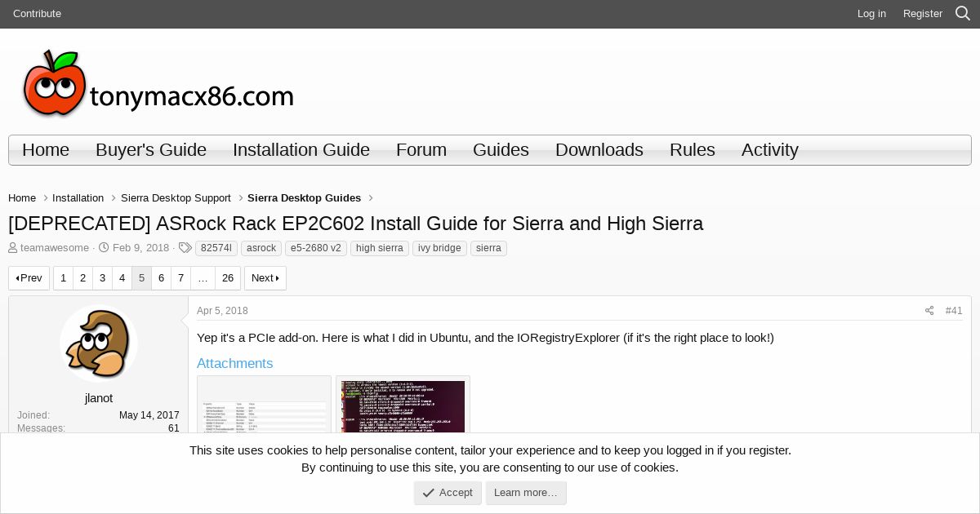The image size is (980, 514).
Task: Go to Home breadcrumb
Action: click(22, 198)
